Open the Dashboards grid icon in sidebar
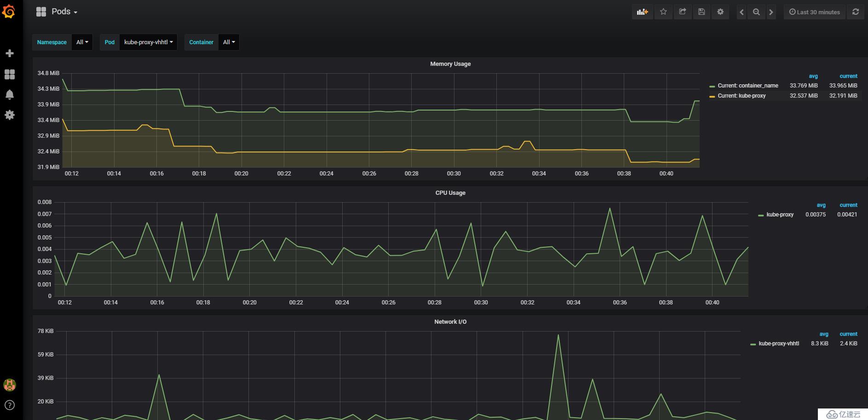868x420 pixels. [x=9, y=74]
